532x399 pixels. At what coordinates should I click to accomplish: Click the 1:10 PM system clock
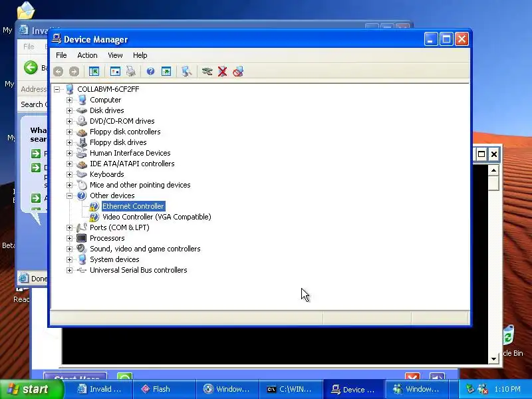click(x=507, y=389)
